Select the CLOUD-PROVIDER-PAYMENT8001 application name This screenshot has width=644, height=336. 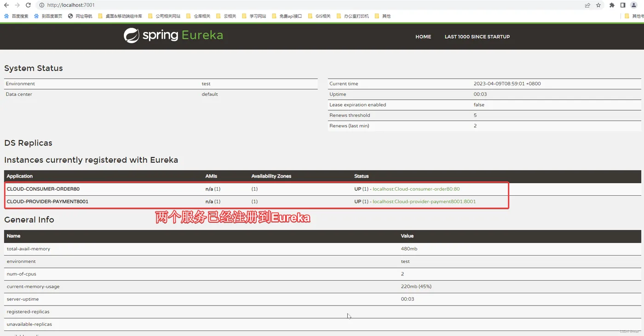(x=47, y=201)
